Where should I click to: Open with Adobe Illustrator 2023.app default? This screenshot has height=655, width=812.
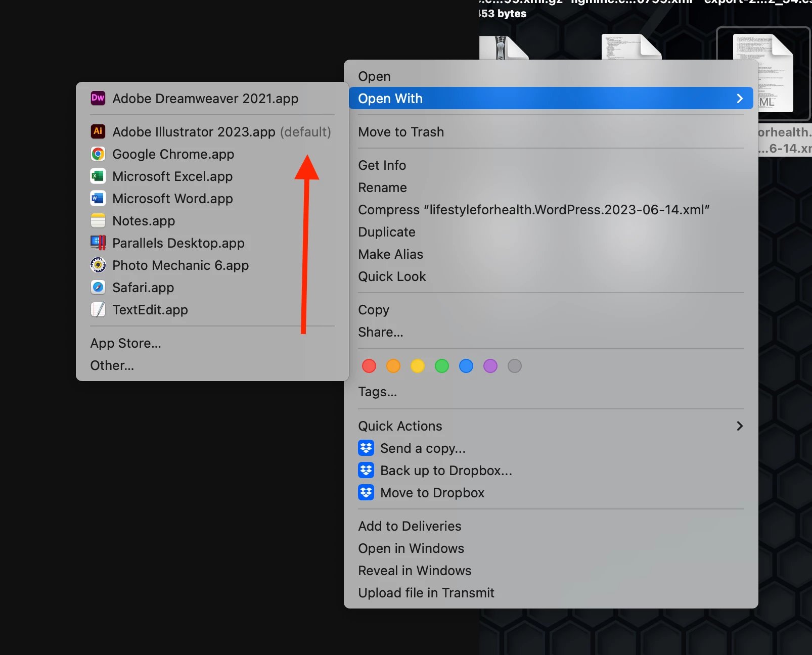click(x=212, y=132)
